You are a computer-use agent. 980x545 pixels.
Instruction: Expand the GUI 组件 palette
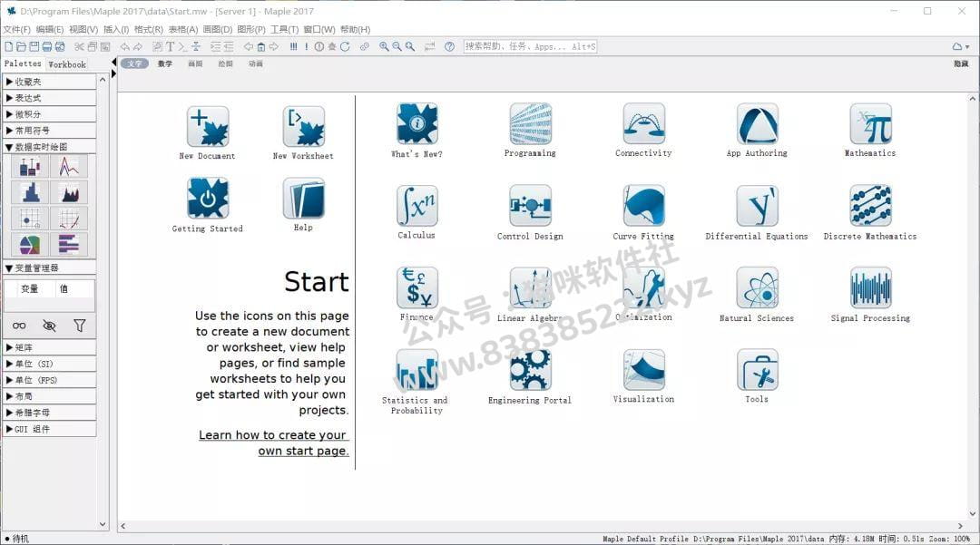(49, 429)
